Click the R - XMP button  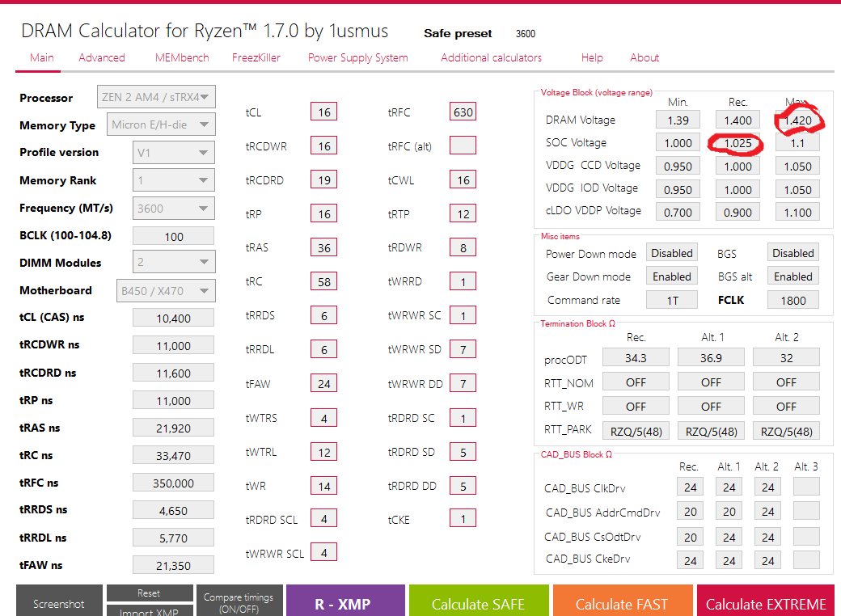pos(345,602)
